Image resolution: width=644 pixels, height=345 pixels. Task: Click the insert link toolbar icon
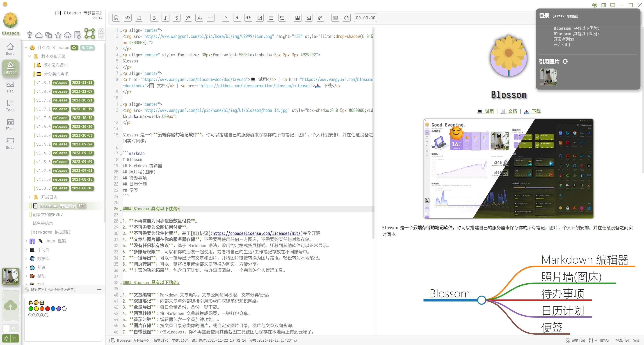click(x=320, y=18)
